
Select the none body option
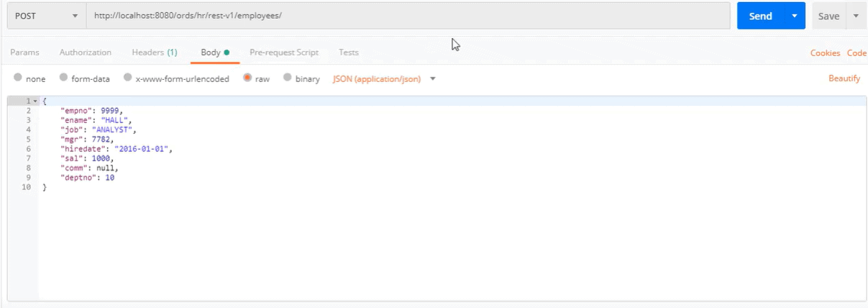(x=29, y=78)
